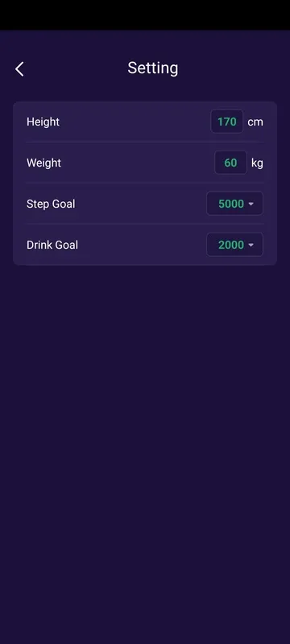The width and height of the screenshot is (290, 644).
Task: Click the Drink Goal dropdown arrow icon
Action: (251, 246)
